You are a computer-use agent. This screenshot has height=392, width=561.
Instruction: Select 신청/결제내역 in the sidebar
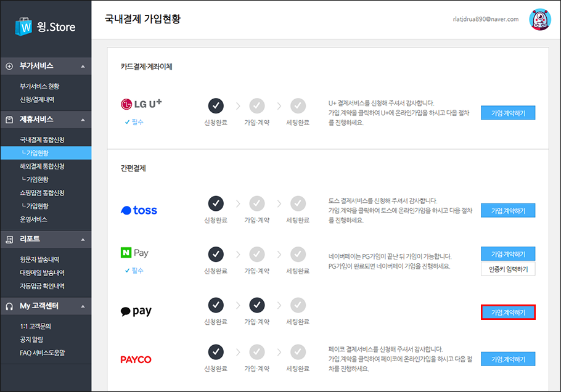(37, 100)
